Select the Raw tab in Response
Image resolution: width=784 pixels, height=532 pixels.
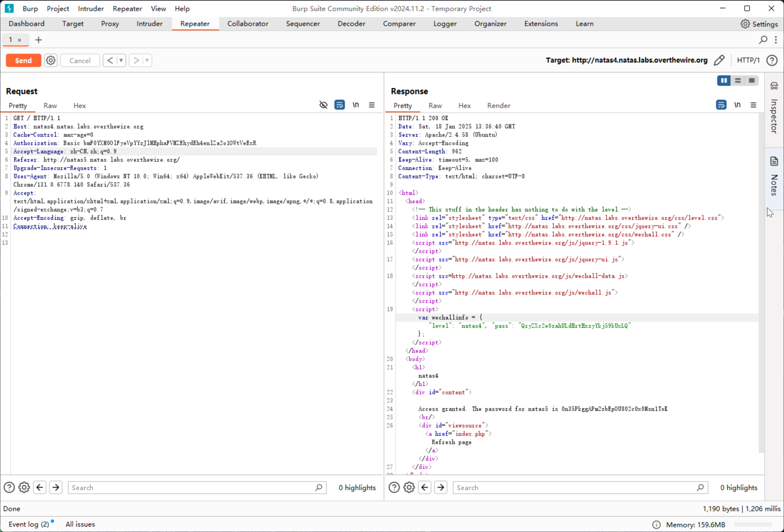click(x=435, y=106)
